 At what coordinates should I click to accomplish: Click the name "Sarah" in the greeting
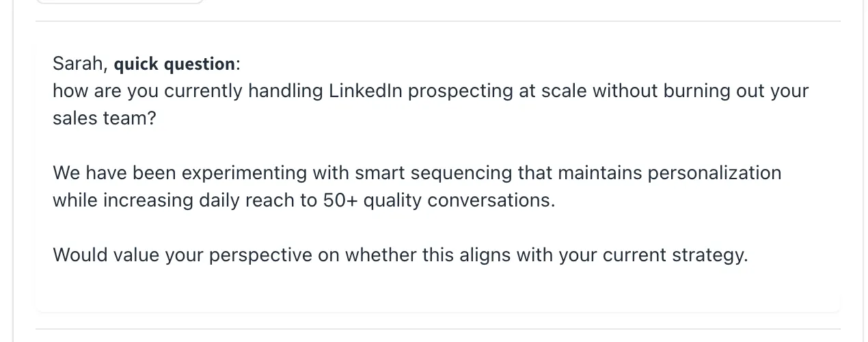(x=77, y=64)
